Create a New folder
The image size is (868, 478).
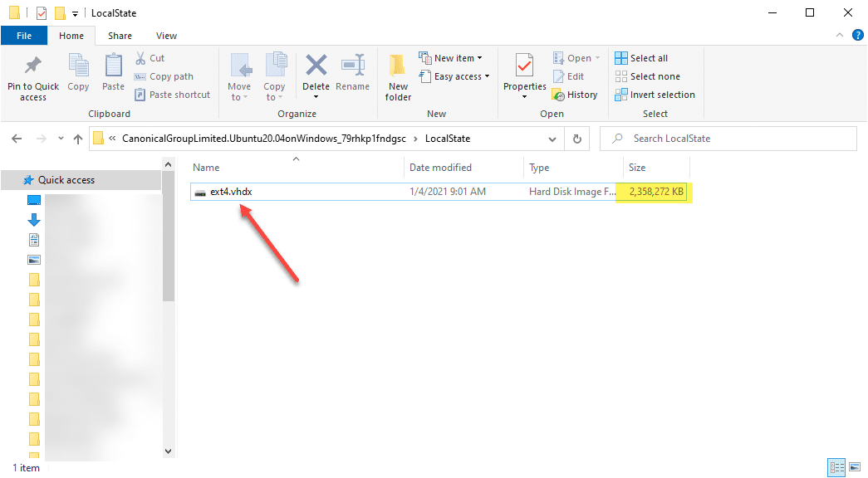398,77
